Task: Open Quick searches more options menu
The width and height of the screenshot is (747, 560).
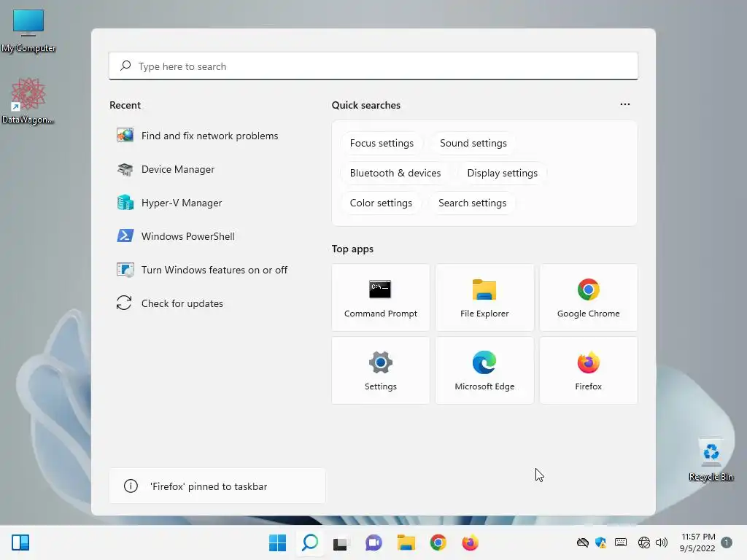Action: (x=624, y=104)
